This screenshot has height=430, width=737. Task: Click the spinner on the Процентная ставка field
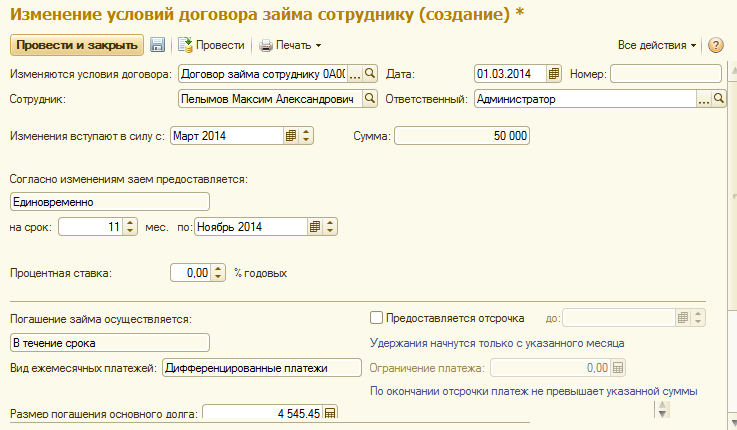click(x=219, y=272)
